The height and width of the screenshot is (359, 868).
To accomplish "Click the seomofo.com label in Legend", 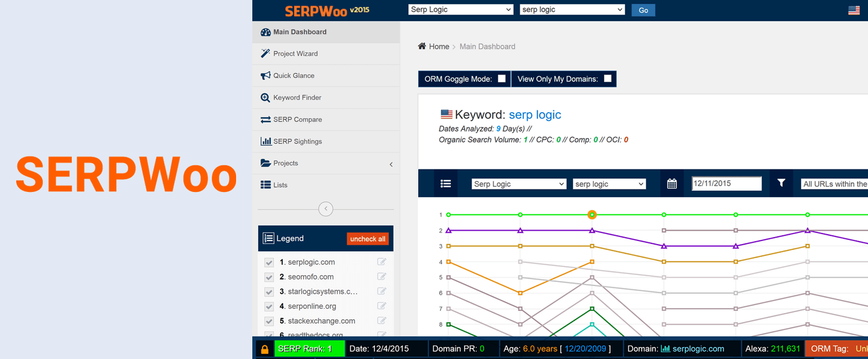I will coord(311,277).
